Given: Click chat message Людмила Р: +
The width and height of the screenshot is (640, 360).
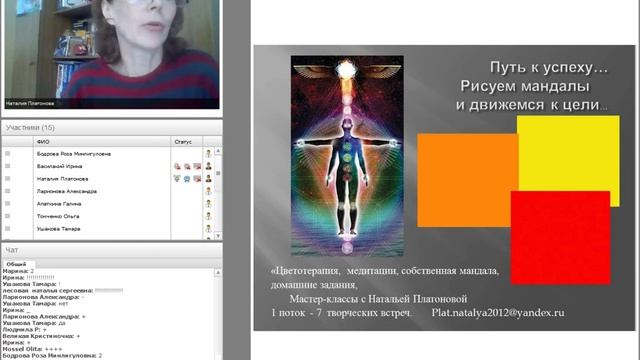Looking at the screenshot, I should click(x=24, y=329).
